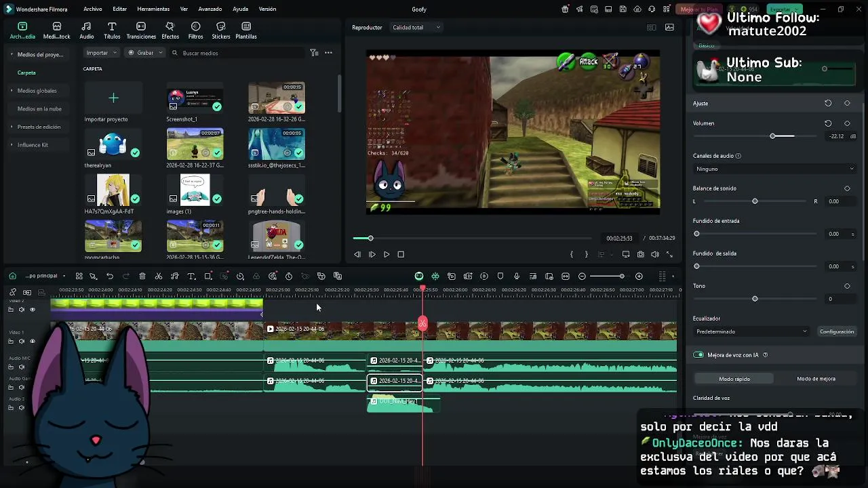Open the preview snapshot image view icon
Image resolution: width=868 pixels, height=488 pixels.
point(670,28)
